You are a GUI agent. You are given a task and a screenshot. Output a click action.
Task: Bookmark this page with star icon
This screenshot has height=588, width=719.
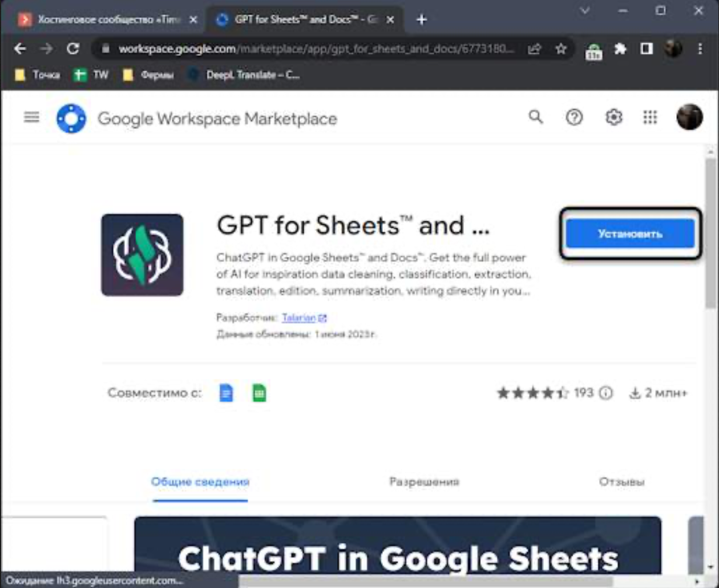point(561,49)
